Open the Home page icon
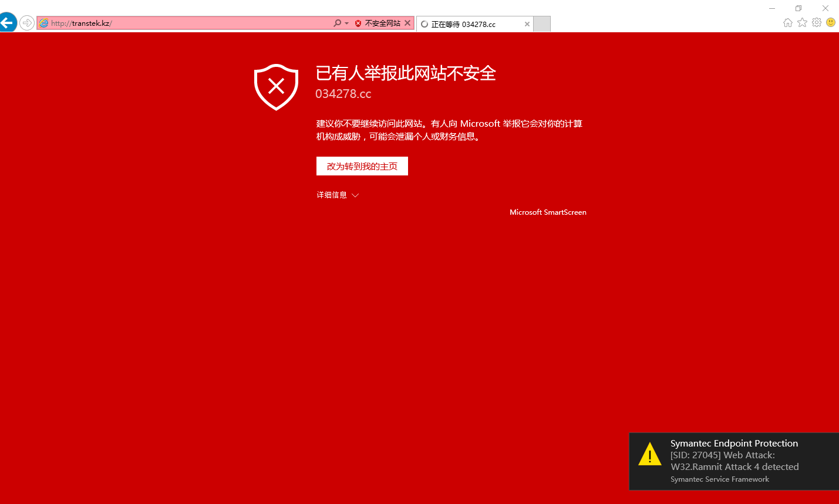839x504 pixels. pyautogui.click(x=788, y=22)
